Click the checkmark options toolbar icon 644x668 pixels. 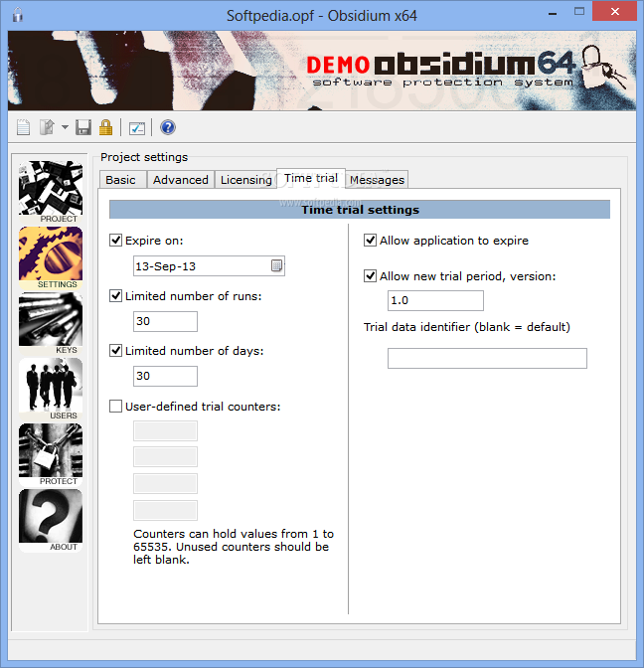pyautogui.click(x=137, y=128)
